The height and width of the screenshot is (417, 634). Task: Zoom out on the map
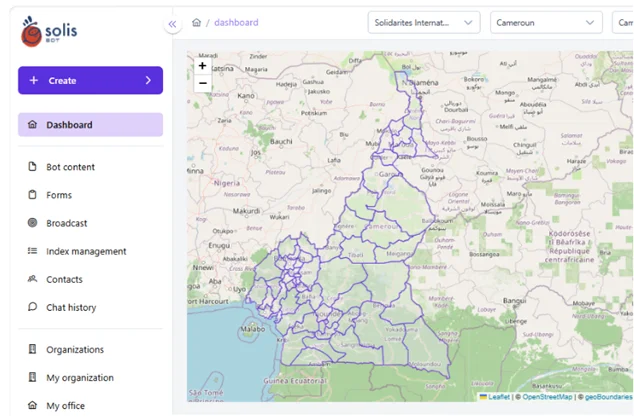point(203,83)
